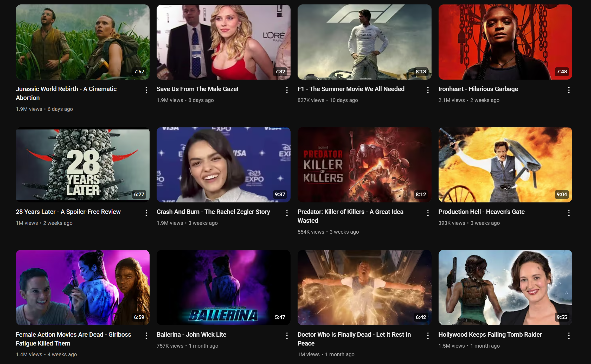Click '1.9M views • 8 days ago' text
The height and width of the screenshot is (364, 591).
click(185, 100)
